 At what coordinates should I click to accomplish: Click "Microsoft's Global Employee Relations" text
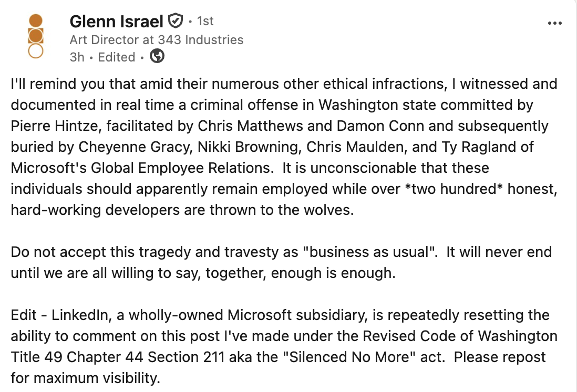click(142, 168)
